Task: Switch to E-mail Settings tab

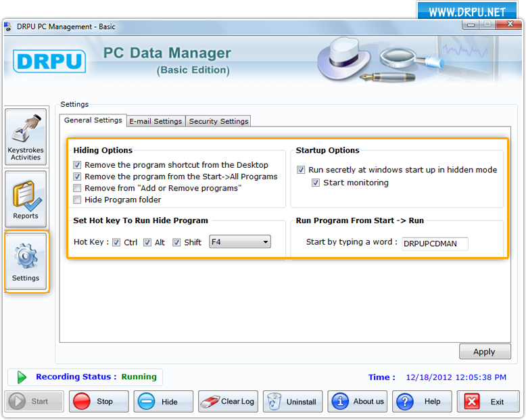Action: point(156,121)
